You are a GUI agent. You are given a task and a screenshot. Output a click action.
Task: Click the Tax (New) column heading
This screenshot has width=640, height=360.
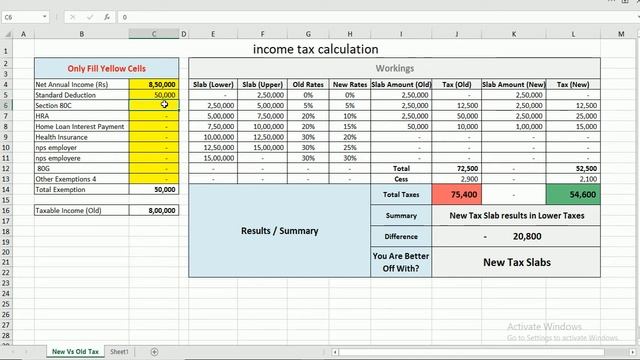pos(573,84)
